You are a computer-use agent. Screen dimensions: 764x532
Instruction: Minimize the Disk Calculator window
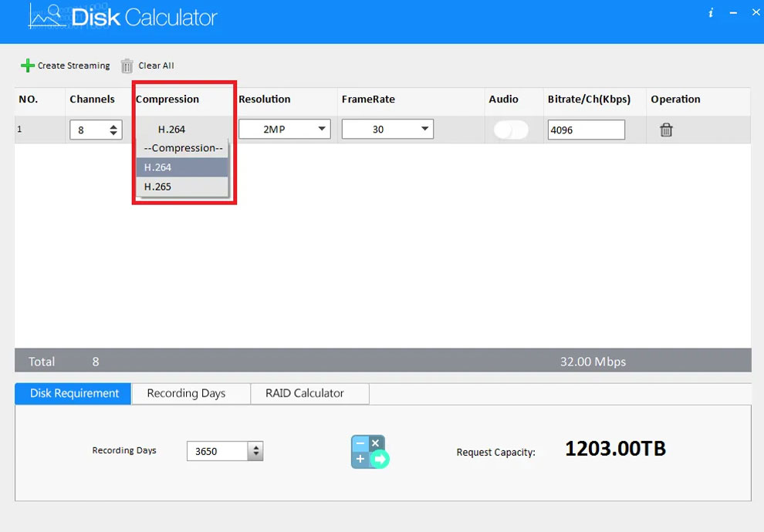point(733,13)
